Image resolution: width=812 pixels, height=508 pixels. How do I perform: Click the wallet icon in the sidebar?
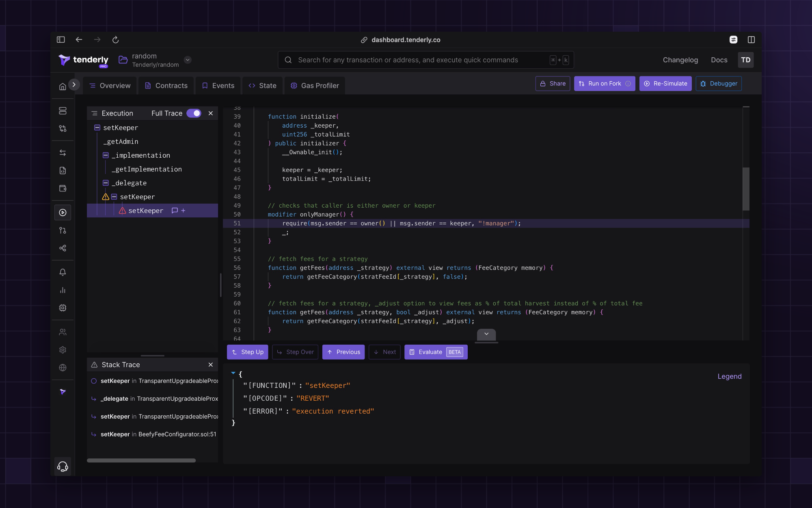coord(63,188)
